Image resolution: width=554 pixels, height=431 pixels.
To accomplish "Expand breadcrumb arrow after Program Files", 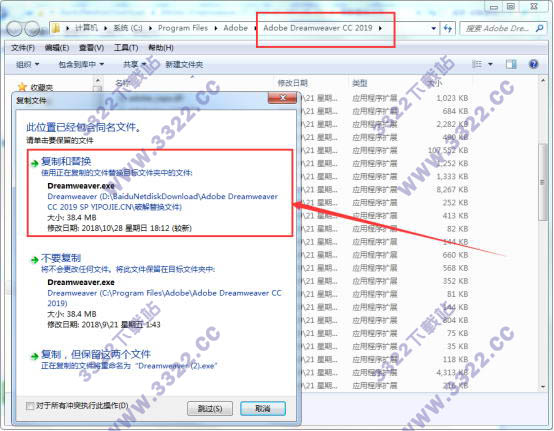I will coord(216,28).
